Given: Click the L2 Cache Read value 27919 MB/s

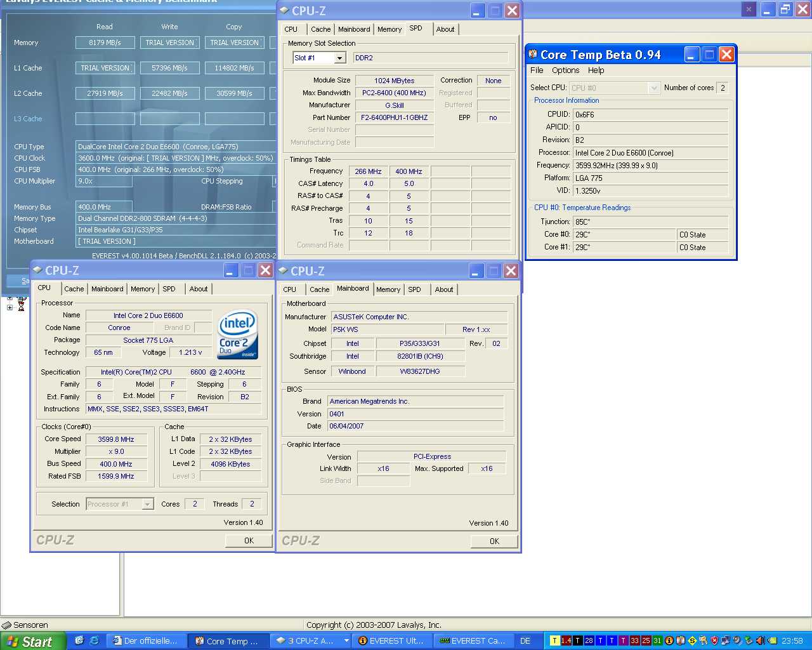Looking at the screenshot, I should point(105,93).
